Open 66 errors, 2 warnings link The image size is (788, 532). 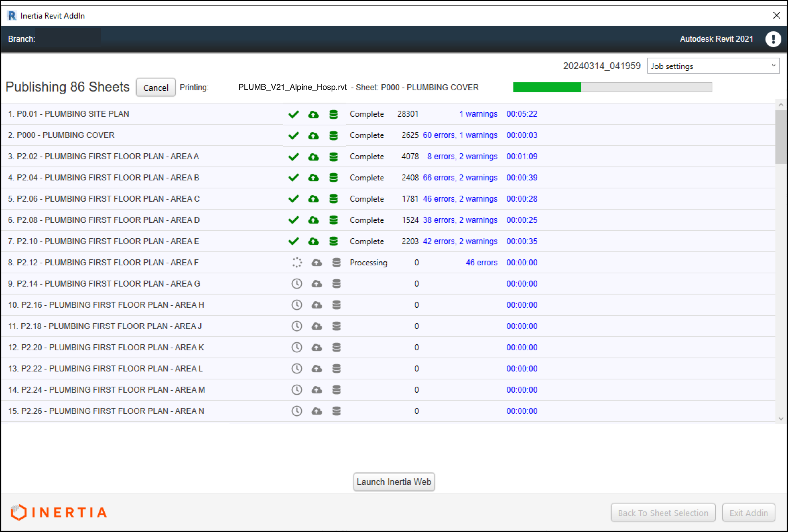[460, 178]
